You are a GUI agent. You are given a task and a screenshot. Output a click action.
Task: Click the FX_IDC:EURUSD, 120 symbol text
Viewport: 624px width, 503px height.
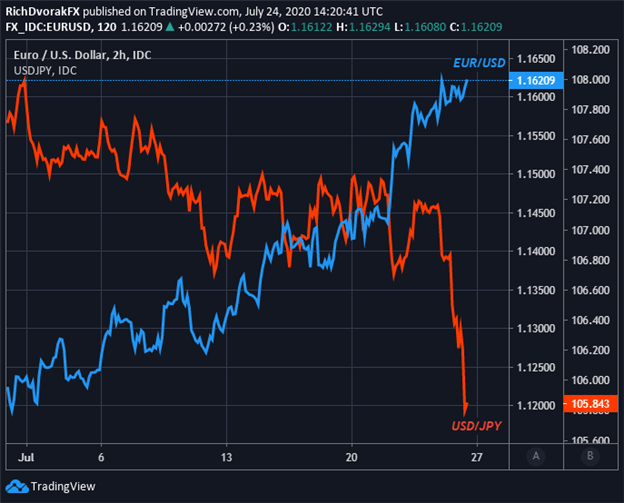[x=61, y=27]
